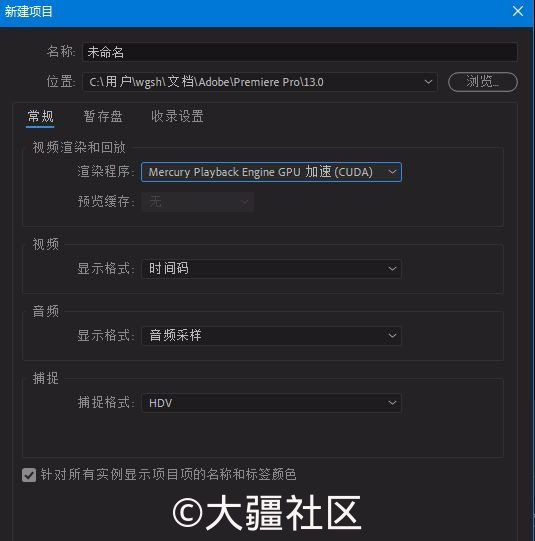Open the 收录设置 tab
Viewport: 535px width, 541px height.
[x=177, y=117]
